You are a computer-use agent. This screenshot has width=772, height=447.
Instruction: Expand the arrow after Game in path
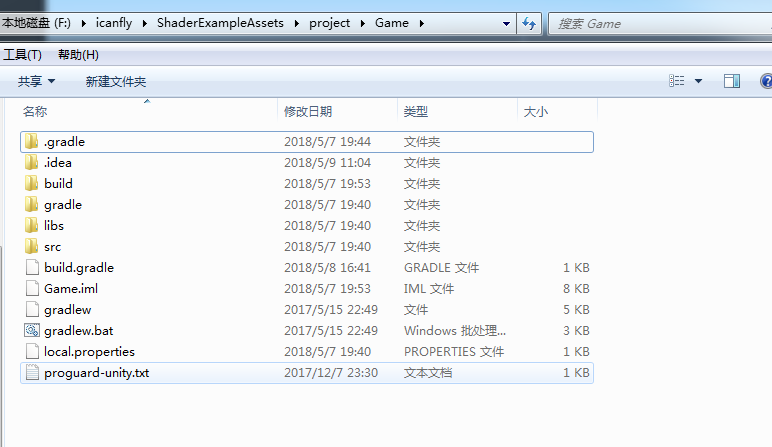click(x=421, y=23)
